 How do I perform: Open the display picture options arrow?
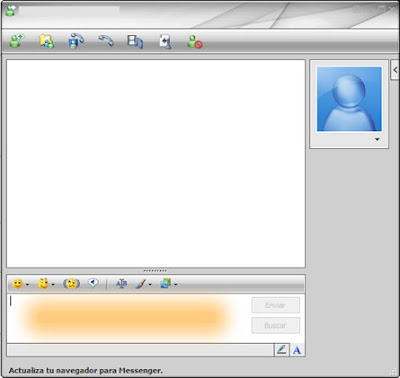pos(377,139)
